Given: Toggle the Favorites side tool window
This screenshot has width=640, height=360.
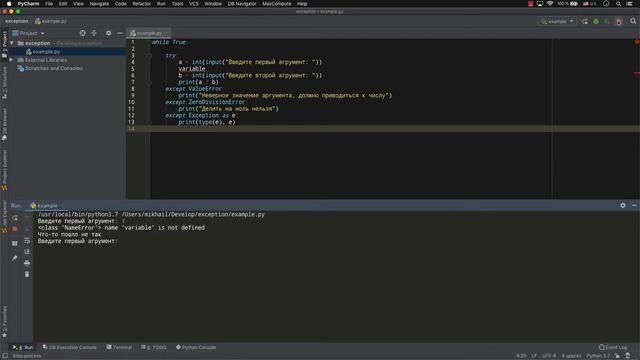Looking at the screenshot, I should point(4,322).
